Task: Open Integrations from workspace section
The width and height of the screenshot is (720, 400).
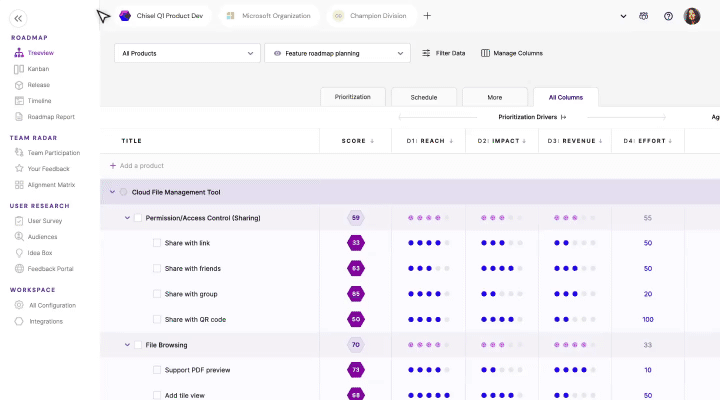Action: 45,321
